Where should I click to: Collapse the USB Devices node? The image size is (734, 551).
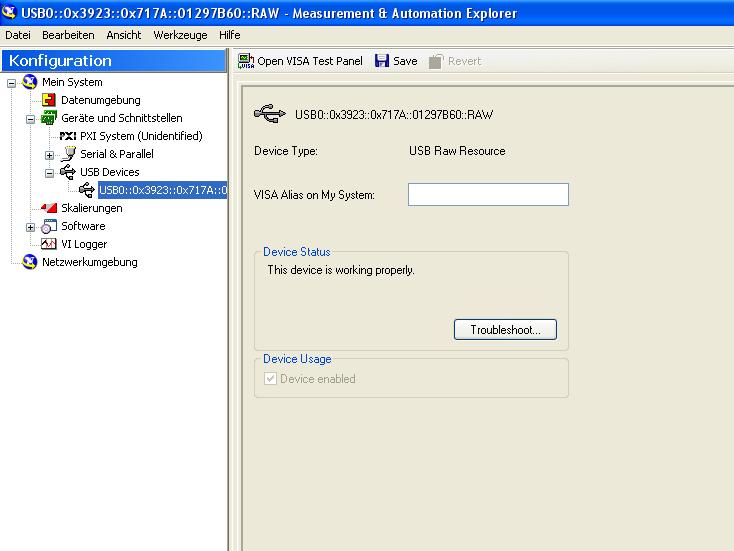point(49,173)
